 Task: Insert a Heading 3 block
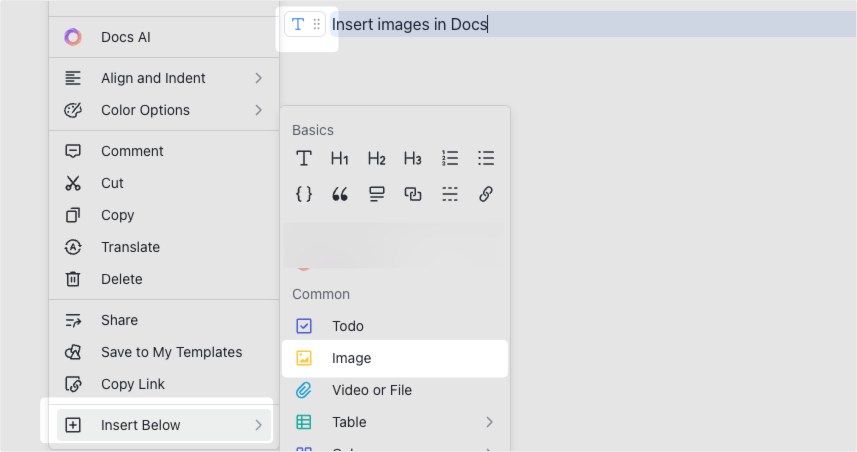tap(413, 159)
